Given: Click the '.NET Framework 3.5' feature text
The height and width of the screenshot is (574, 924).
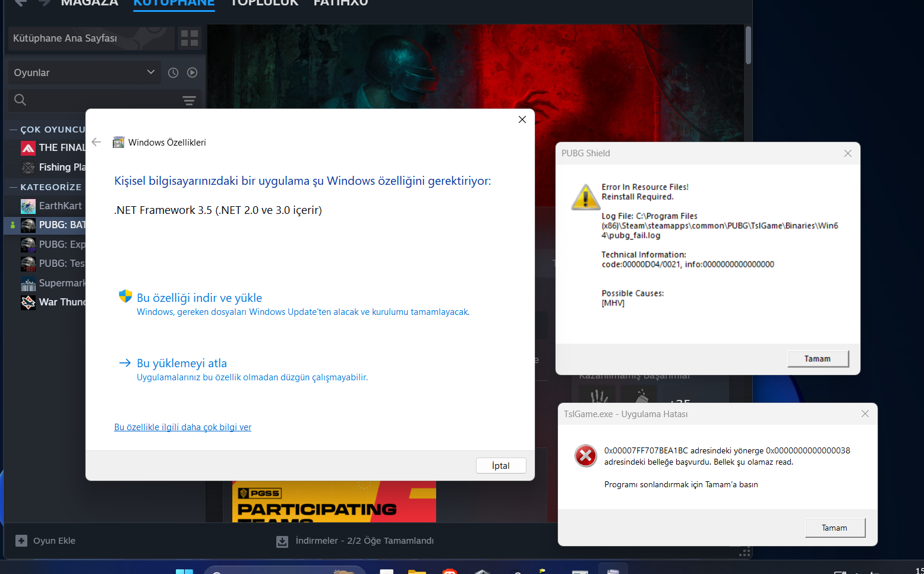Looking at the screenshot, I should pos(218,210).
